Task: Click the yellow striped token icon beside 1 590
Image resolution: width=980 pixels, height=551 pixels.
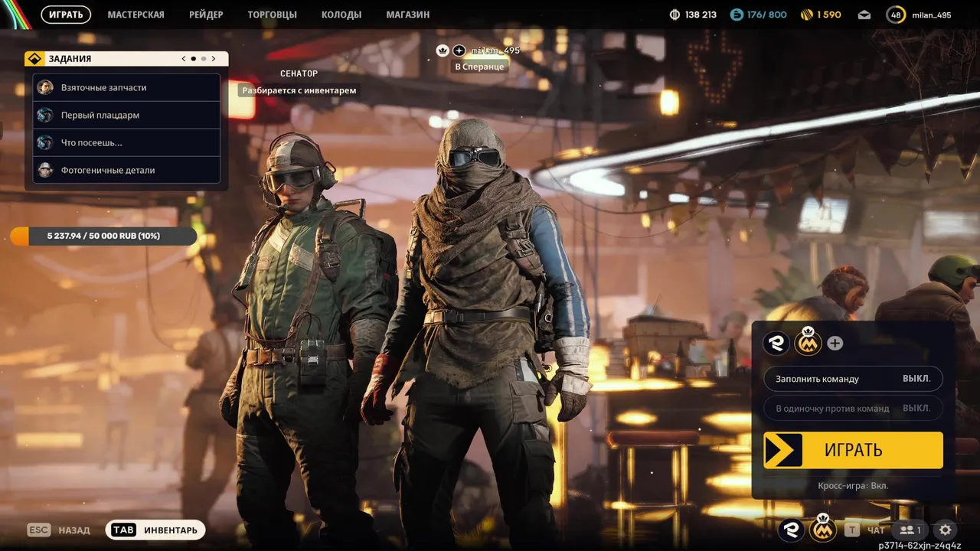Action: (806, 15)
